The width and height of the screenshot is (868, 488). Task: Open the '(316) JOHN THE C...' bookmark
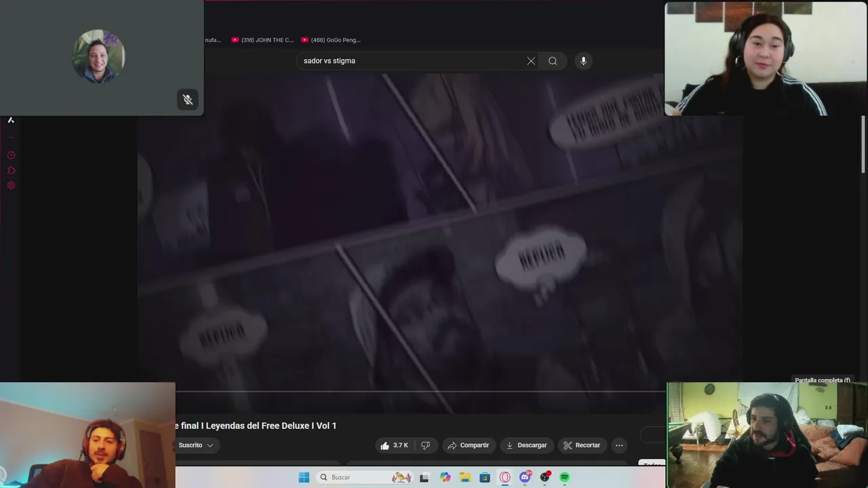pos(262,40)
